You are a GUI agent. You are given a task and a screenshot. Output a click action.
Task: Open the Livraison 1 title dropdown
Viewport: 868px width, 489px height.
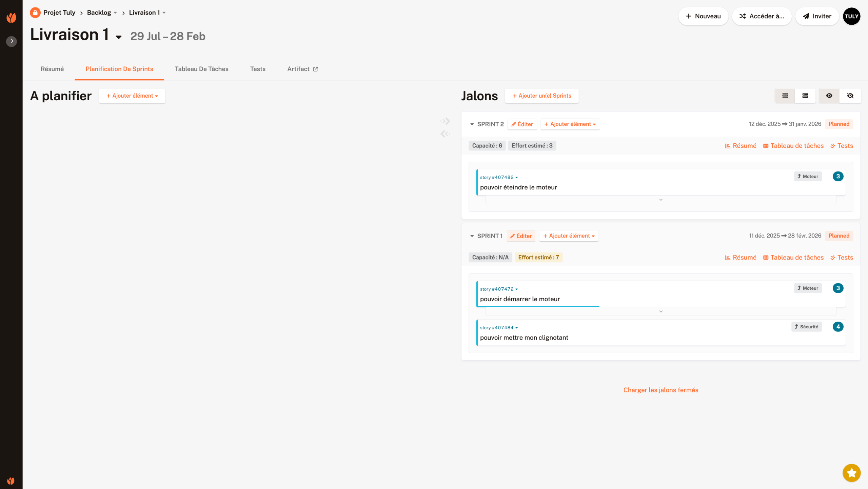[118, 37]
